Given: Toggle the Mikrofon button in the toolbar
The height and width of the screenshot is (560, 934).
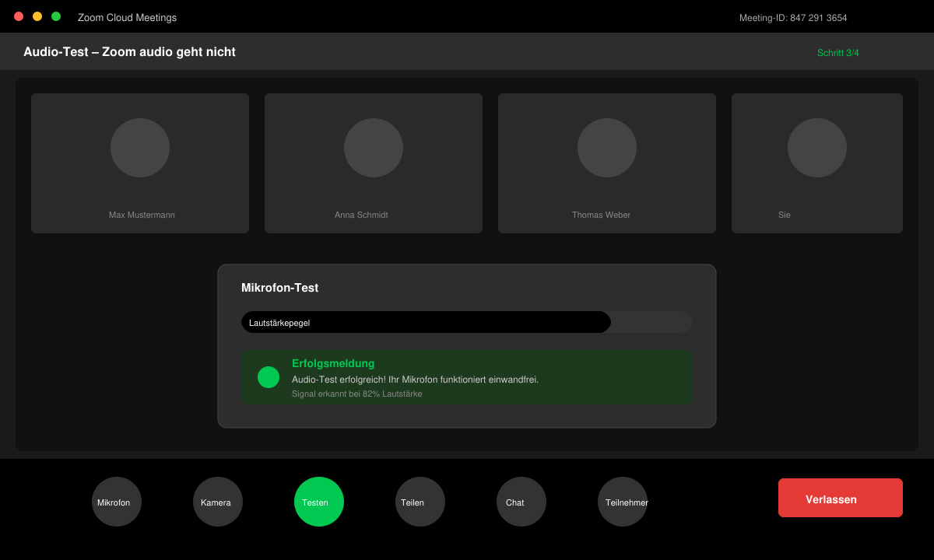Looking at the screenshot, I should (117, 502).
